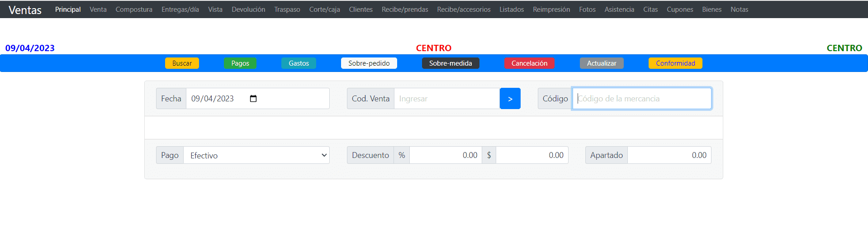Screen dimensions: 868x234
Task: Expand the Pago payment method dropdown
Action: pyautogui.click(x=256, y=155)
